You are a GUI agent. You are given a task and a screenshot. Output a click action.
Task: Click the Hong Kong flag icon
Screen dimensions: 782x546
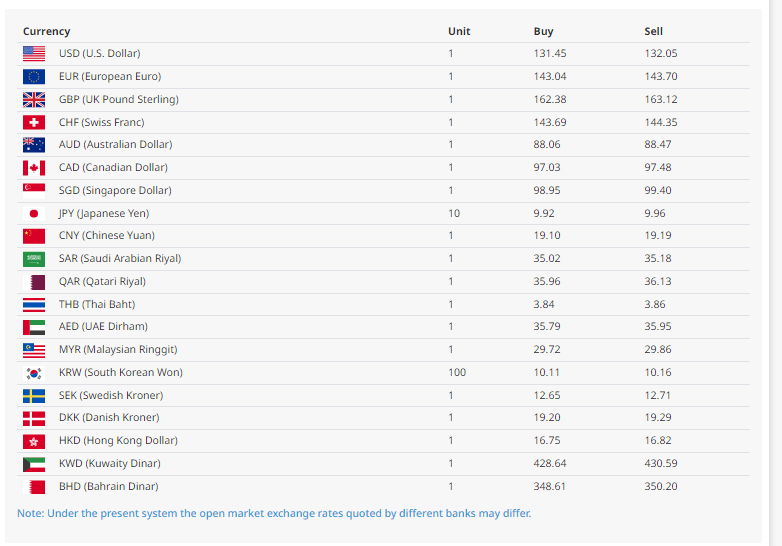click(x=34, y=441)
